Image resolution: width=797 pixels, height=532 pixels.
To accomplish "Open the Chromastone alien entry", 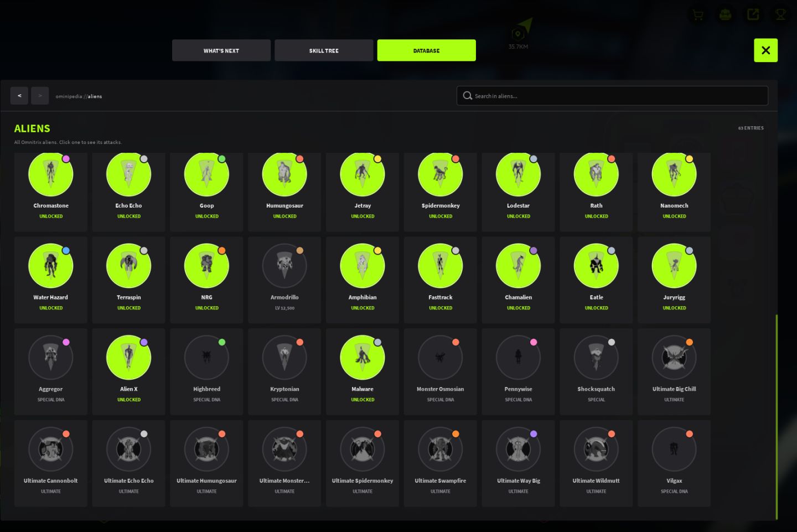I will pos(51,192).
